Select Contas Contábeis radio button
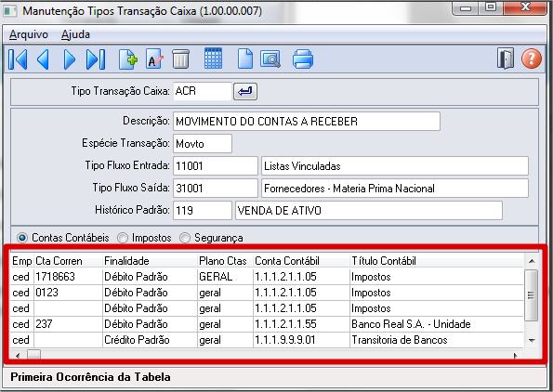 22,238
